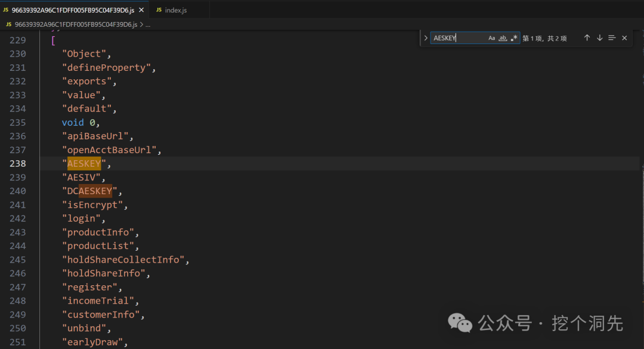This screenshot has height=349, width=644.
Task: Click the opening bracket on line 229
Action: 54,40
